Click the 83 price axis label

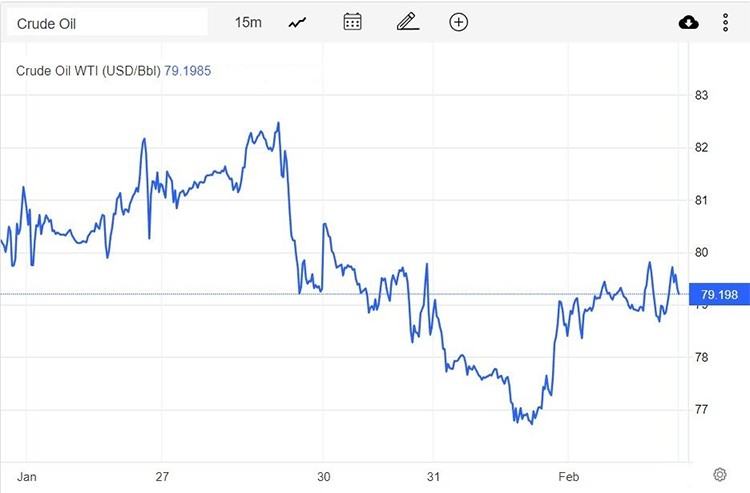coord(701,96)
